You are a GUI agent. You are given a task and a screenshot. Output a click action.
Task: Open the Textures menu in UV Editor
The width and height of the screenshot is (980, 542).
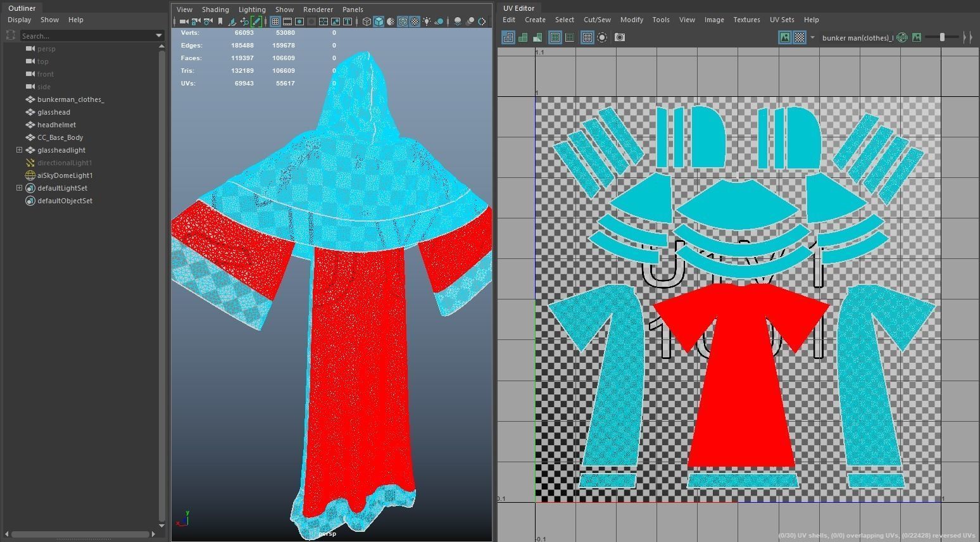(746, 20)
